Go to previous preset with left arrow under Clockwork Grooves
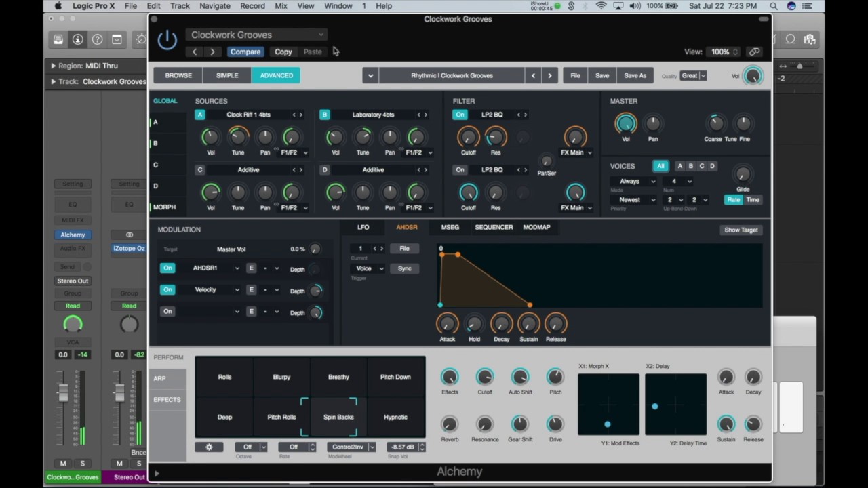Screen dimensions: 868x488 click(x=195, y=52)
